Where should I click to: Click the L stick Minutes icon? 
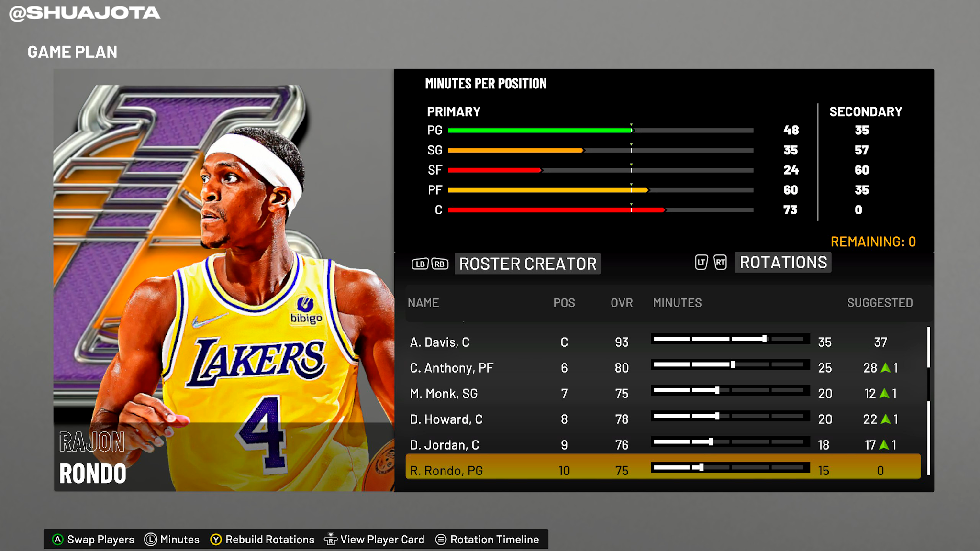151,540
